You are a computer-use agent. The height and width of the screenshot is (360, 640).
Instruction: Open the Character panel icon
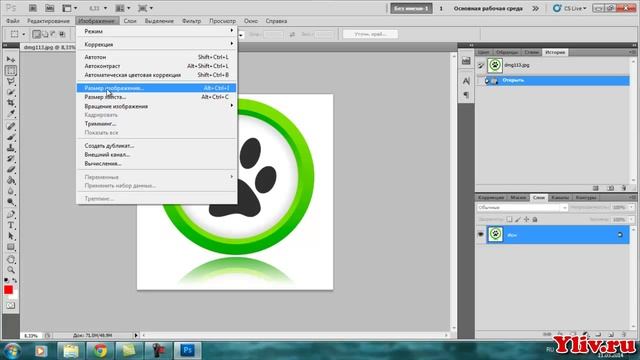(x=466, y=81)
